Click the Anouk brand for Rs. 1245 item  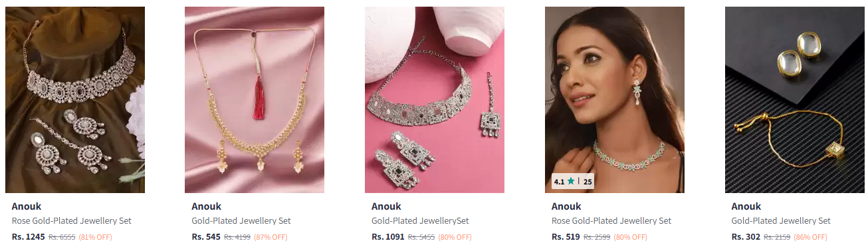point(27,206)
